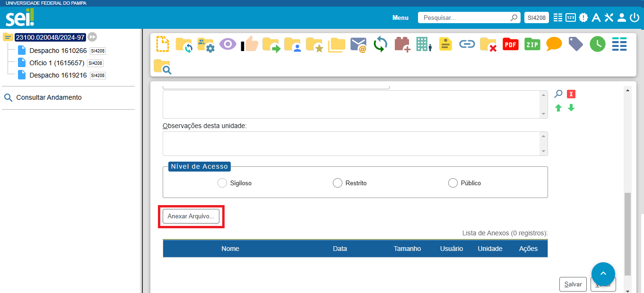This screenshot has height=293, width=644.
Task: Expand the process tree plus button
Action: (x=92, y=37)
